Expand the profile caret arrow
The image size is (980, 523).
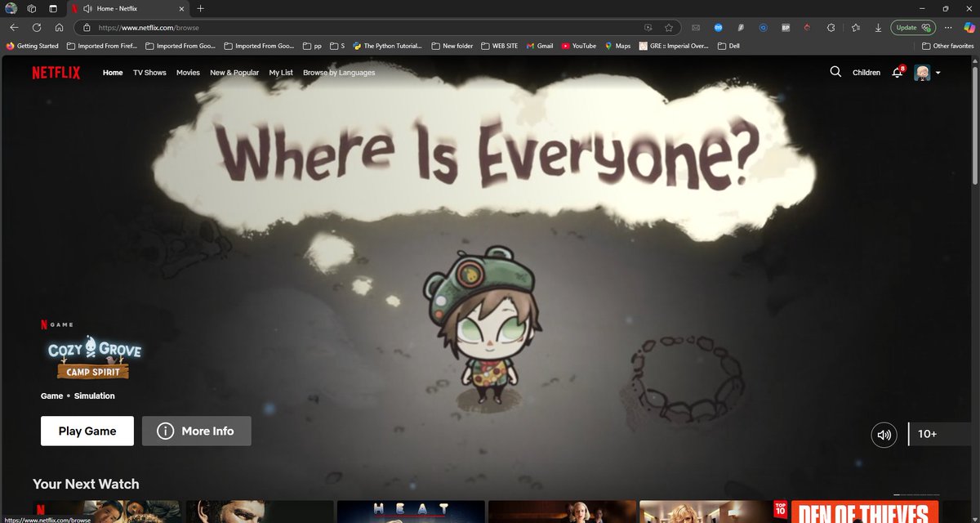point(938,73)
